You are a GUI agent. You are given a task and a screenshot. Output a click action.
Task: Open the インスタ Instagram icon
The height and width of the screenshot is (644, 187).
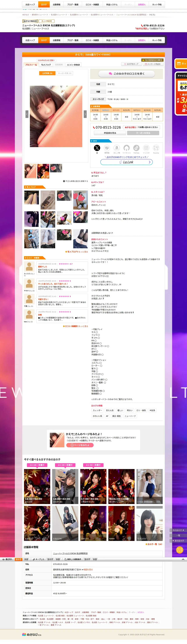[x=146, y=148]
